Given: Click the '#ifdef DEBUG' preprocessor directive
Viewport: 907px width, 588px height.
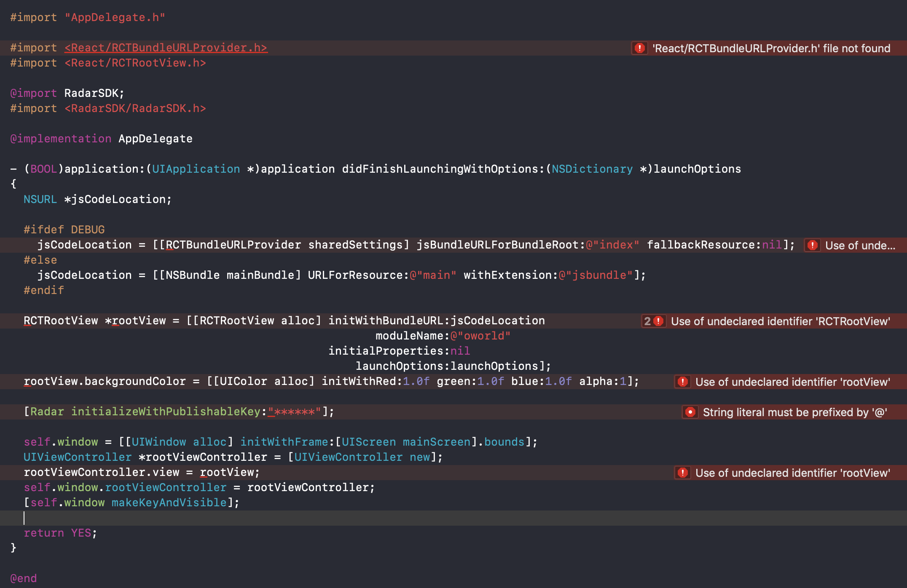Looking at the screenshot, I should point(64,230).
